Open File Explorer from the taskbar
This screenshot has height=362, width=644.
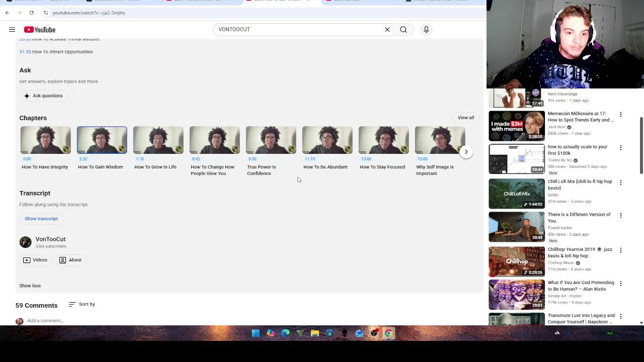(x=315, y=333)
